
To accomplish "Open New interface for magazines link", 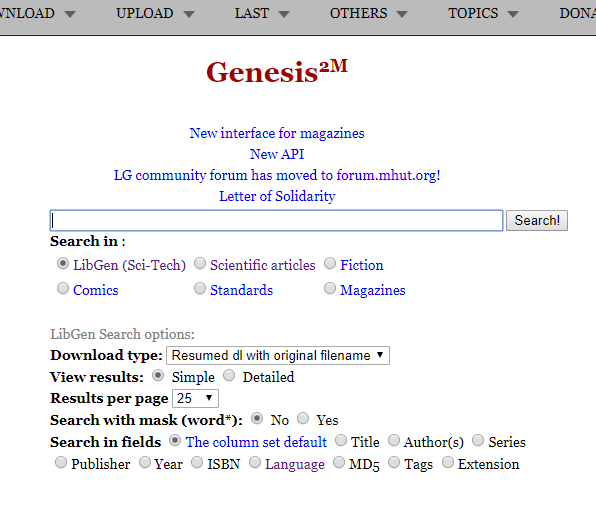I will (277, 133).
